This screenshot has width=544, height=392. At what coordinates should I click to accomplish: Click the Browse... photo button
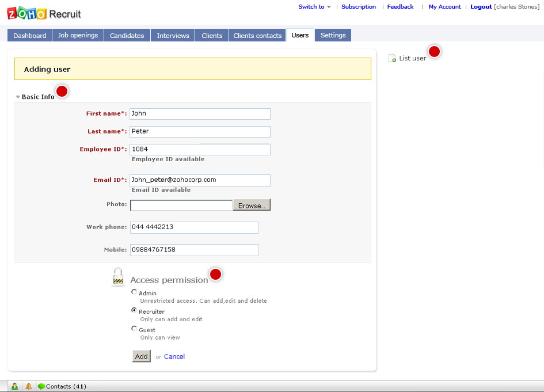coord(252,205)
